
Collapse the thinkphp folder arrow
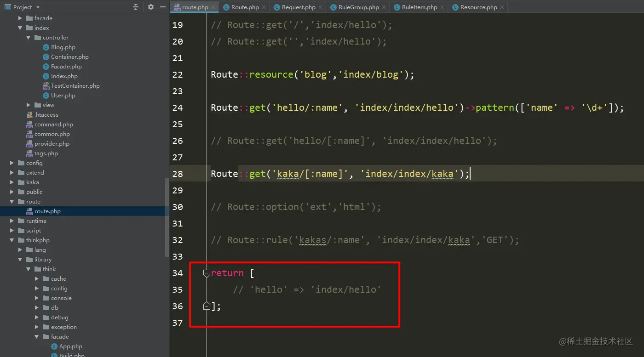(12, 240)
